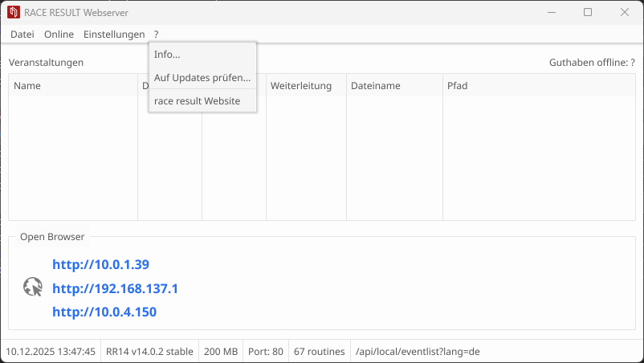This screenshot has width=644, height=363.
Task: Click the question mark help menu
Action: (157, 35)
